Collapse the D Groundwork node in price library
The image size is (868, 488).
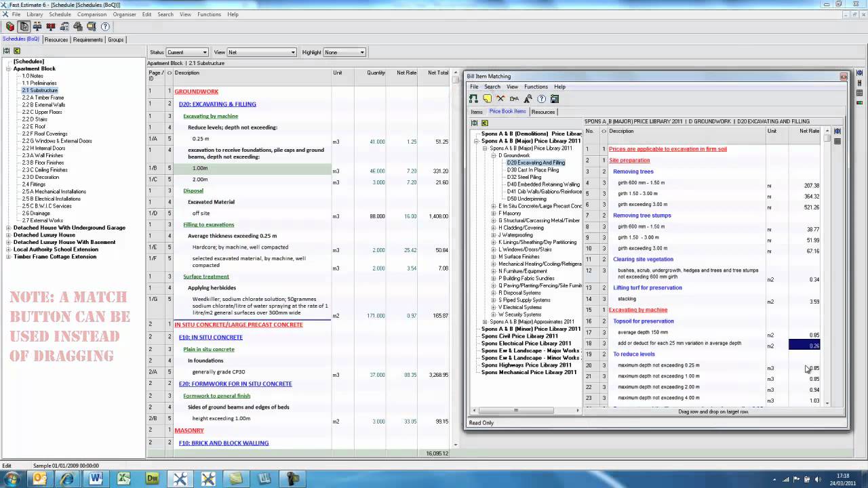(494, 155)
